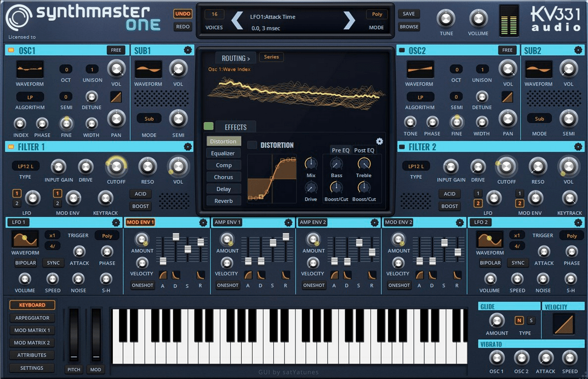Enable the Distortion effect checkbox
Image resolution: width=588 pixels, height=379 pixels.
pyautogui.click(x=252, y=145)
